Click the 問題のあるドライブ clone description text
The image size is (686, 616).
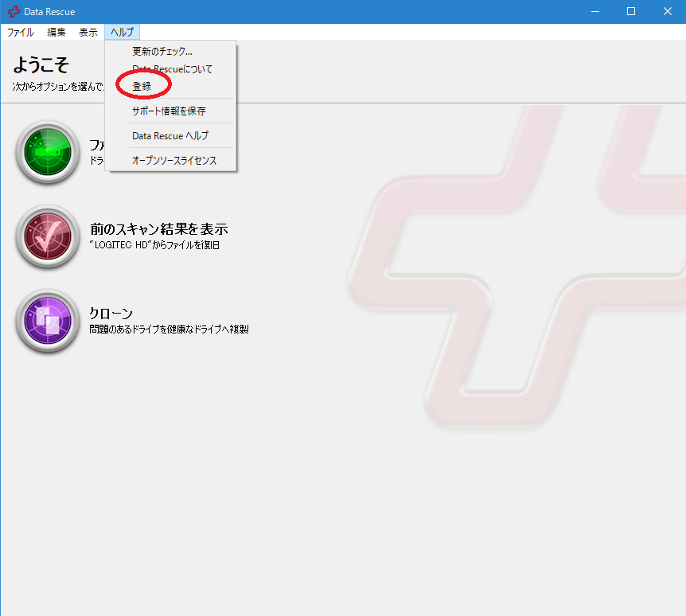tap(169, 329)
